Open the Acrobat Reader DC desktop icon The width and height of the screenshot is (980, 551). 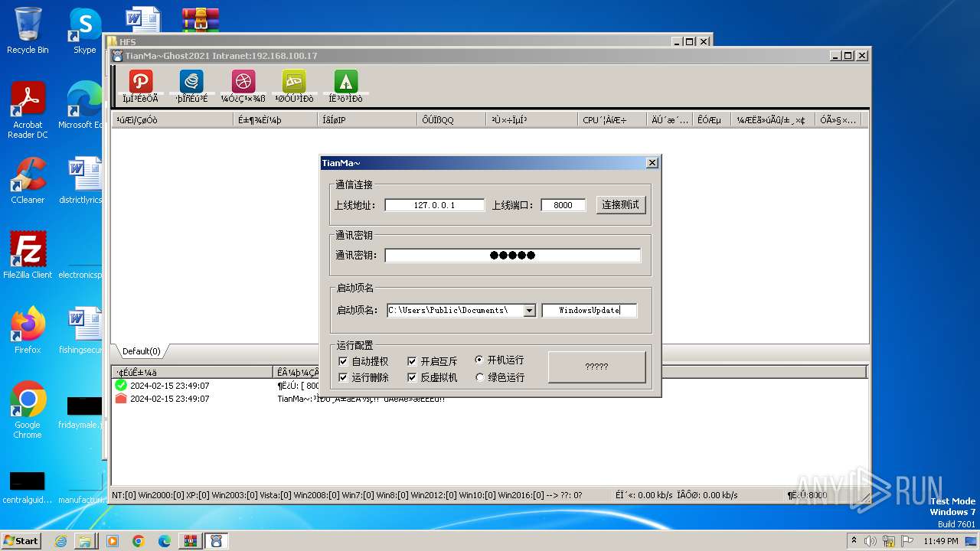(28, 111)
